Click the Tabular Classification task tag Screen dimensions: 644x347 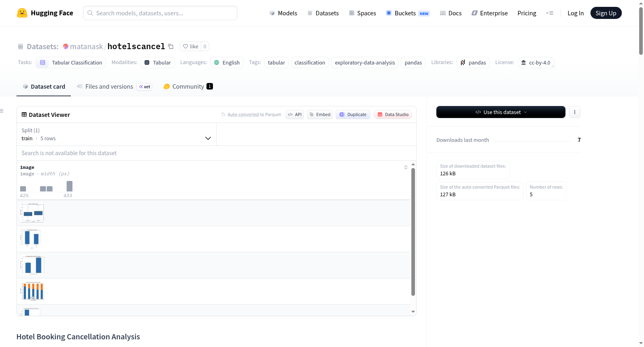[x=71, y=62]
